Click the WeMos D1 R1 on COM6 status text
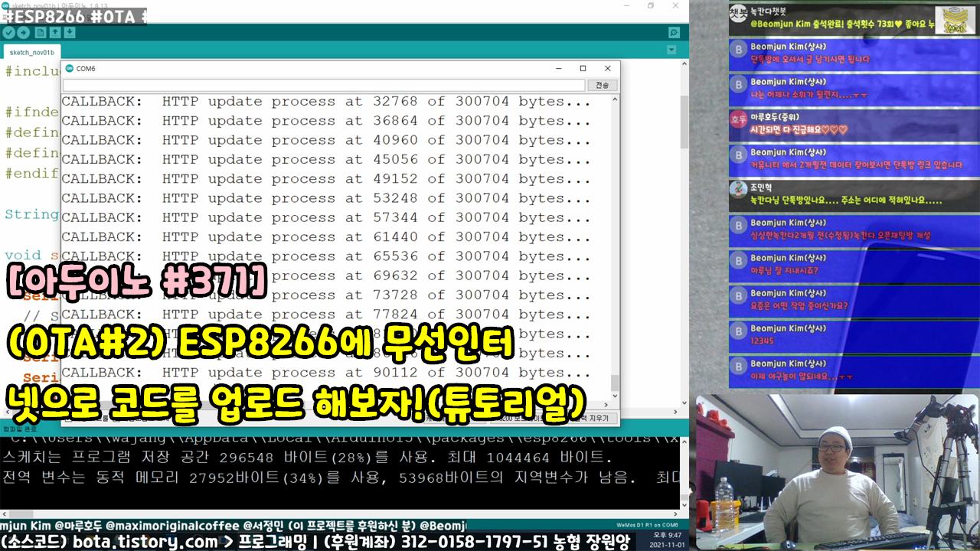The height and width of the screenshot is (551, 980). click(x=648, y=523)
